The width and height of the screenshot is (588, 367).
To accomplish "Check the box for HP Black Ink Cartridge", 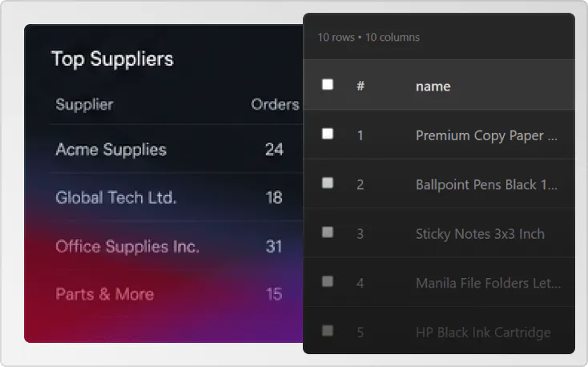I will click(x=328, y=331).
